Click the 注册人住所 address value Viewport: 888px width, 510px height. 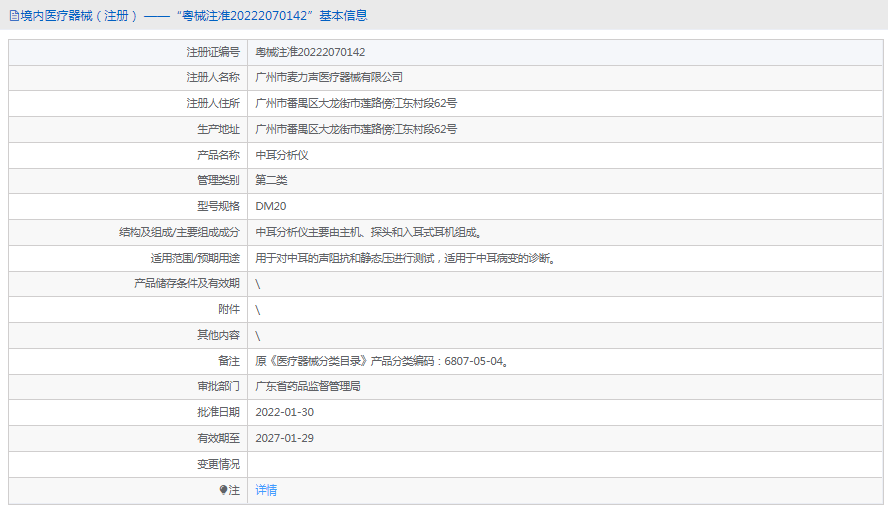pyautogui.click(x=356, y=104)
